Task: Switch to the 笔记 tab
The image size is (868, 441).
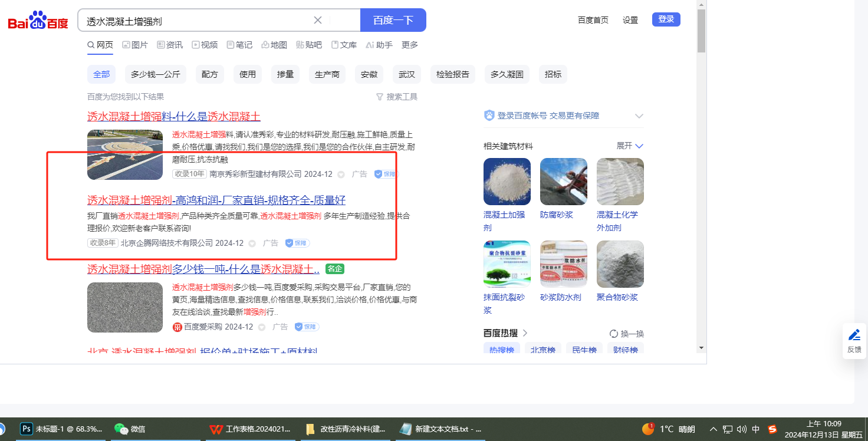Action: (x=239, y=45)
